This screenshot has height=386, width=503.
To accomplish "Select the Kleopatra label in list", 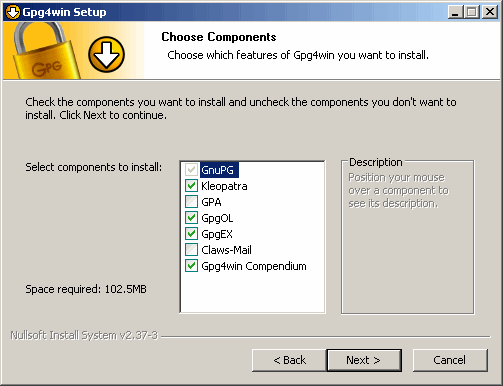I will coord(224,186).
